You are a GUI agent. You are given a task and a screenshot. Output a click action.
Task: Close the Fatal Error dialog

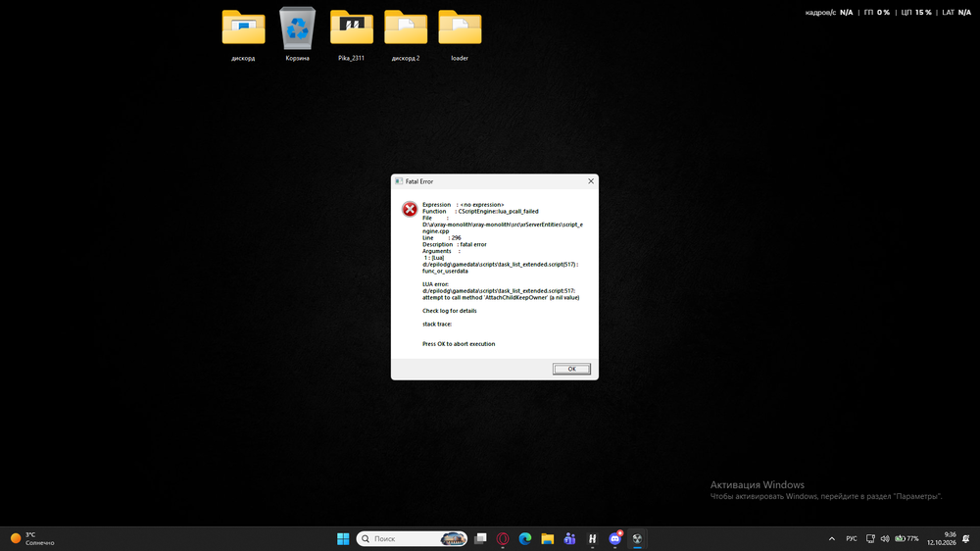pyautogui.click(x=591, y=181)
